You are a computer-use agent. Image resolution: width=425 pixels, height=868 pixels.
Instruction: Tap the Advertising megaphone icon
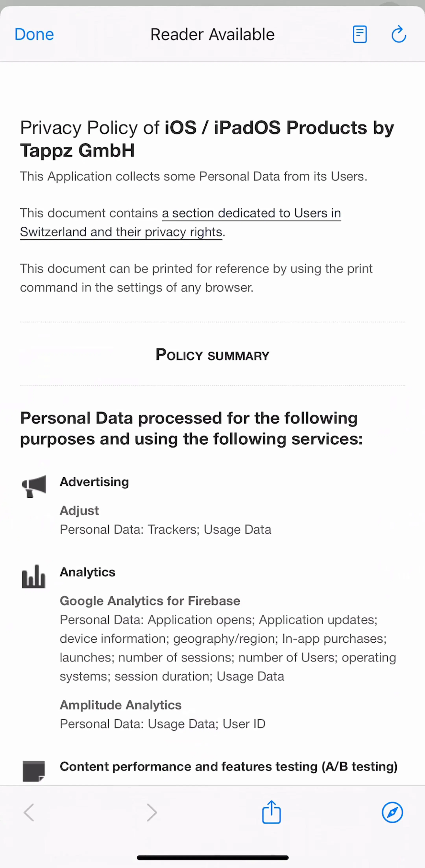click(x=33, y=486)
